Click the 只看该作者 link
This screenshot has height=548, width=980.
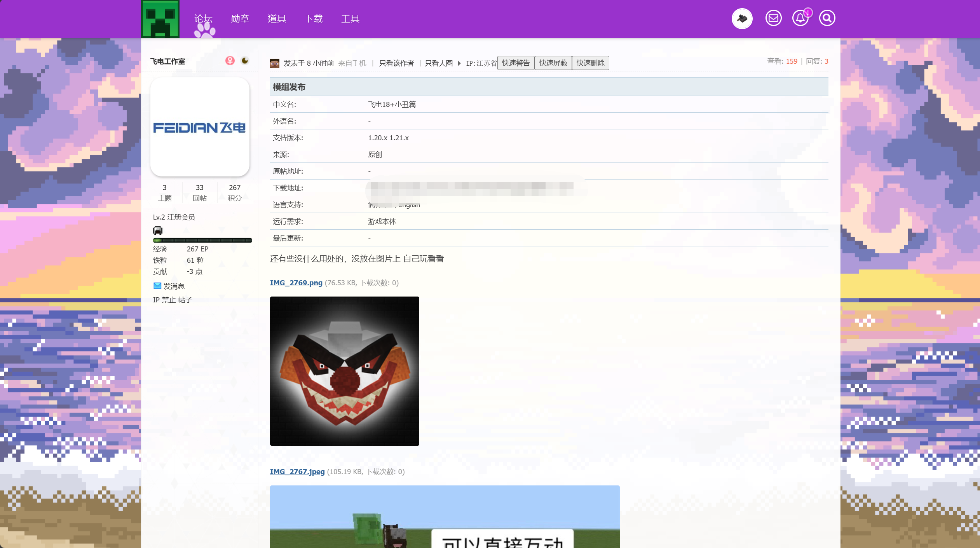coord(396,63)
